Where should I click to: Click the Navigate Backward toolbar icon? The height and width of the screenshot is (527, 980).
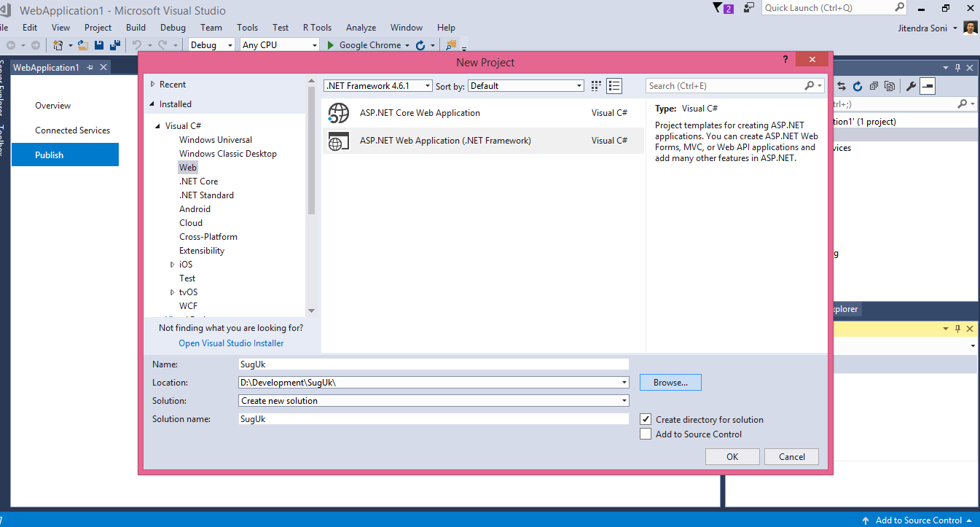[10, 45]
